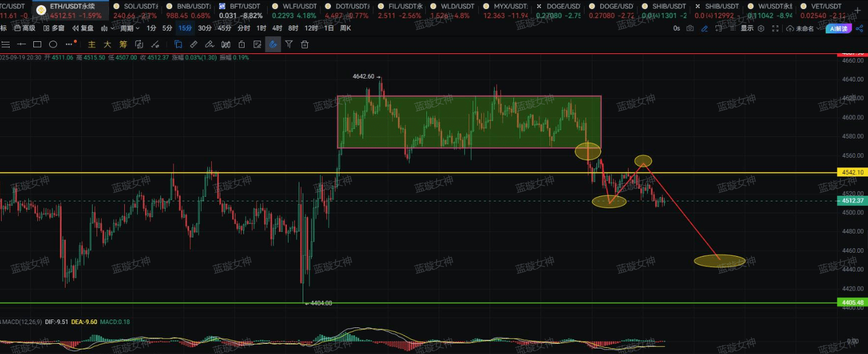
Task: Click the edit note icon
Action: click(258, 44)
